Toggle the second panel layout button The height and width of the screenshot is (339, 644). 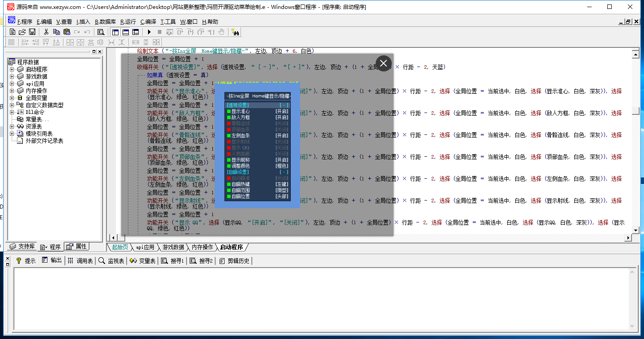coord(126,32)
